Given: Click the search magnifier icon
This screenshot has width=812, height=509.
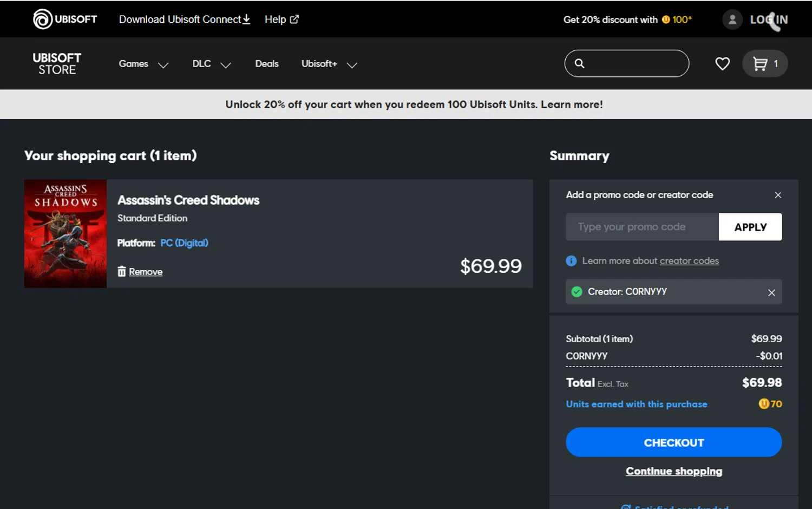Looking at the screenshot, I should click(x=579, y=64).
